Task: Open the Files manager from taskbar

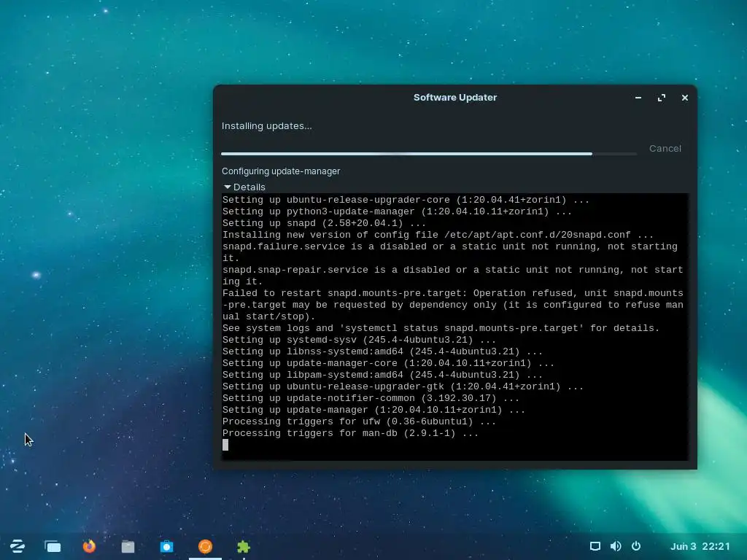Action: point(128,546)
